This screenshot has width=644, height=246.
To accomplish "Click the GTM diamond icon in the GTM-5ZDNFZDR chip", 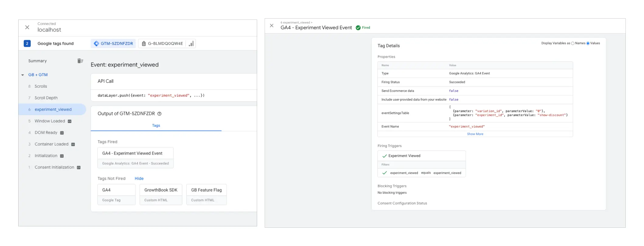I will click(x=96, y=44).
